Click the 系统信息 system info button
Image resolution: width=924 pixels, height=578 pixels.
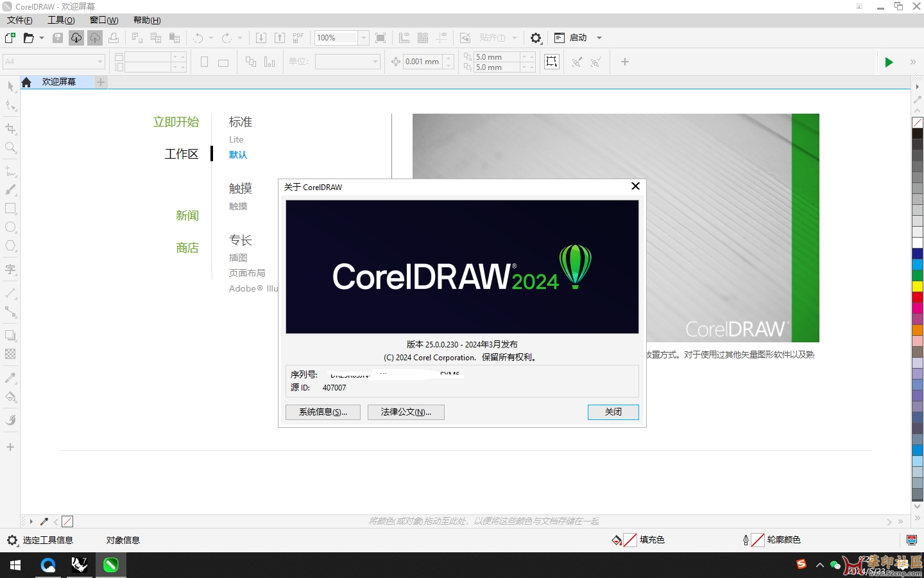[x=323, y=412]
